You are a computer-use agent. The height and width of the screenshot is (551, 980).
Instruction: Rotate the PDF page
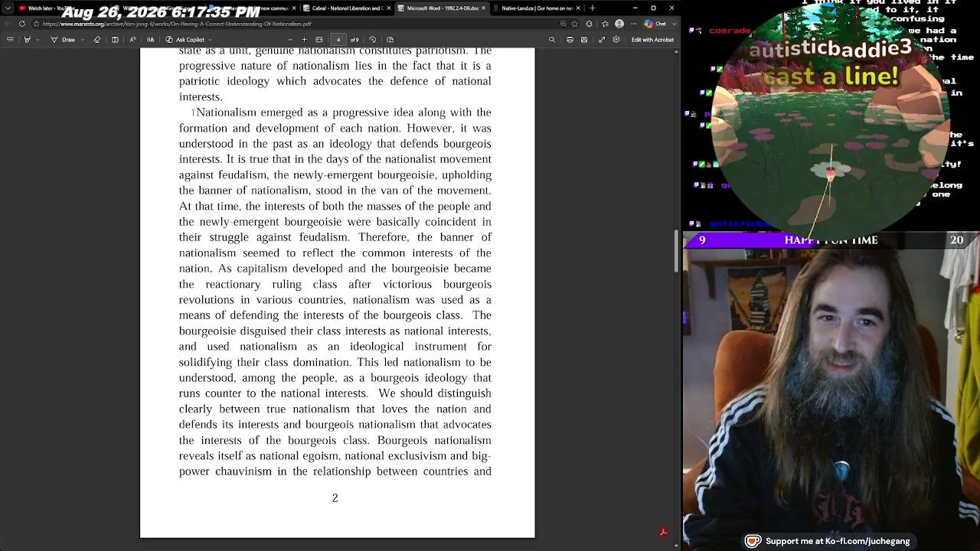(x=373, y=40)
